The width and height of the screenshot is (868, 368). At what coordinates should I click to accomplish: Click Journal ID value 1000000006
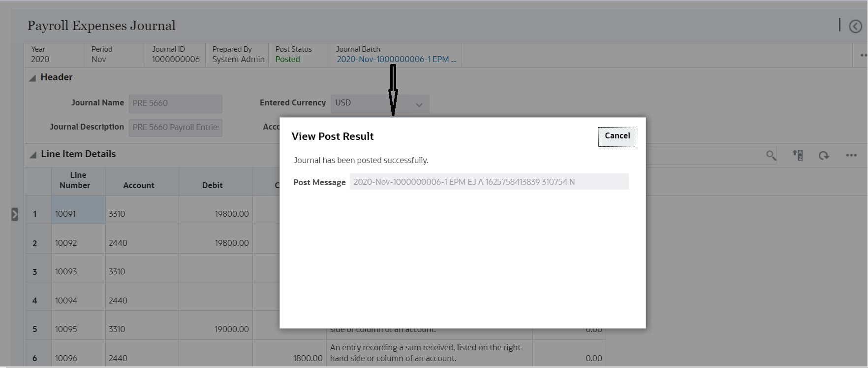176,60
